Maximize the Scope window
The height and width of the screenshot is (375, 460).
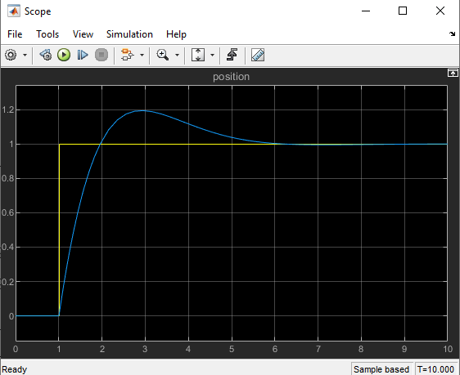click(403, 11)
